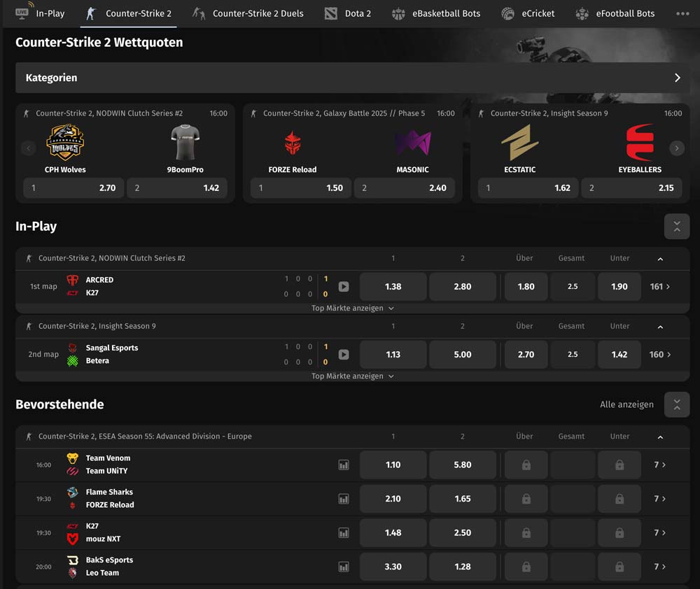Click the MASONIC team logo
This screenshot has height=589, width=700.
(x=413, y=143)
